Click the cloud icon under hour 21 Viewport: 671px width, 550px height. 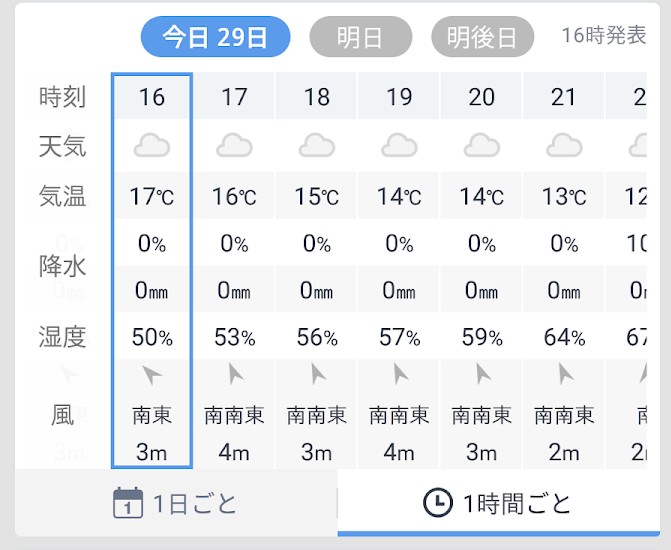pos(564,147)
